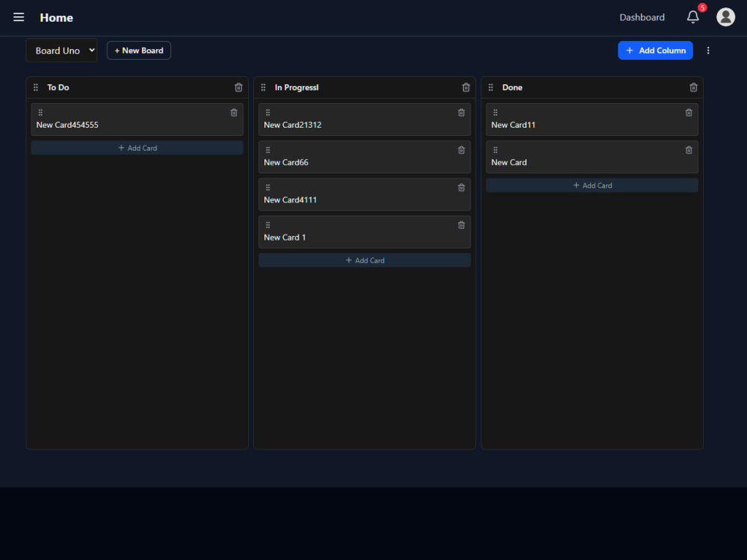Create a new board with + New Board
The image size is (747, 560).
139,51
